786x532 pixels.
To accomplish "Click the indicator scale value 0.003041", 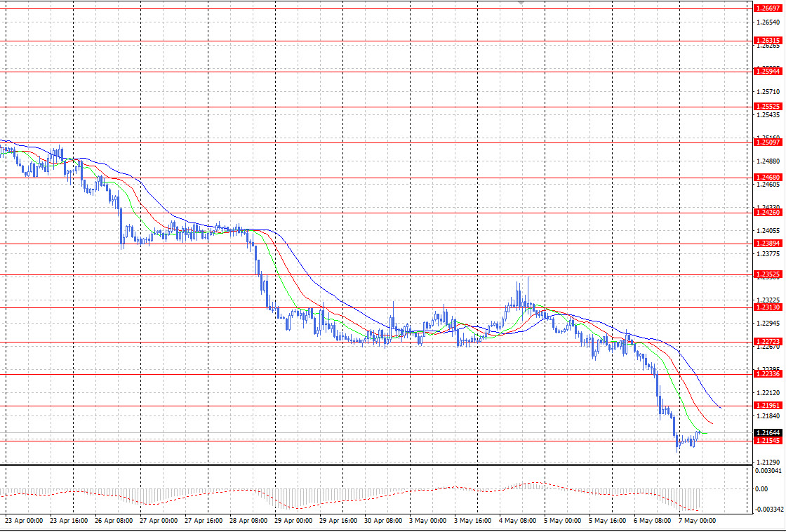I will 768,471.
